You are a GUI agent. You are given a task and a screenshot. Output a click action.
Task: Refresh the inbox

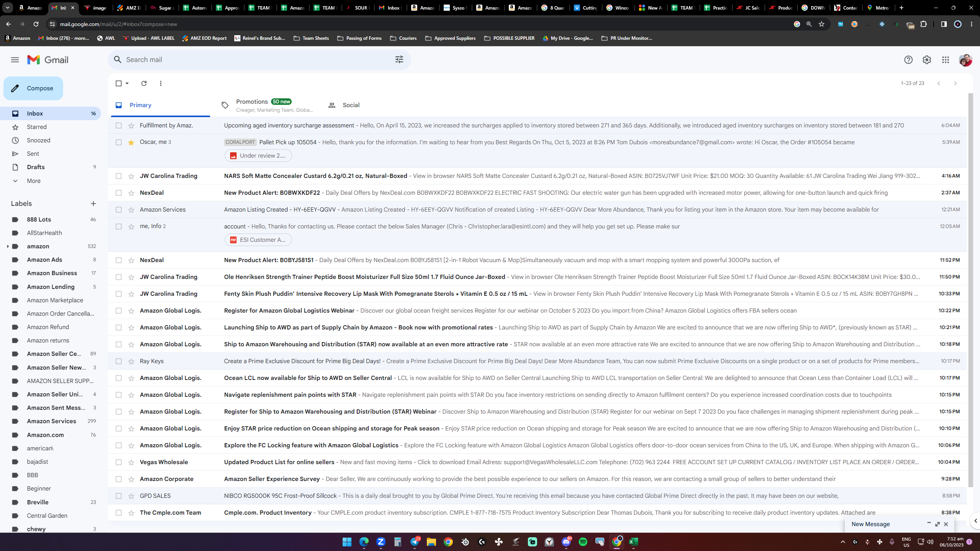coord(144,83)
